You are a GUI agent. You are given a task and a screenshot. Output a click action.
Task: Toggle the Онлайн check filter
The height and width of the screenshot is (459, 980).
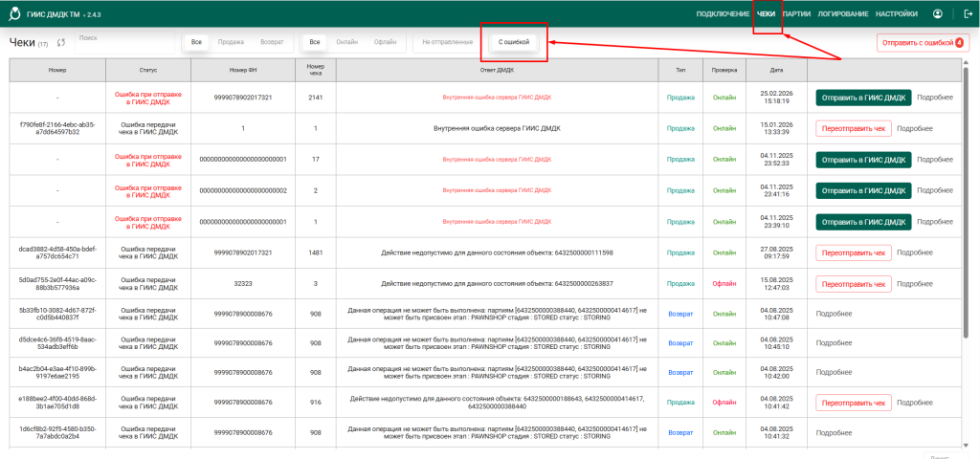(x=346, y=42)
